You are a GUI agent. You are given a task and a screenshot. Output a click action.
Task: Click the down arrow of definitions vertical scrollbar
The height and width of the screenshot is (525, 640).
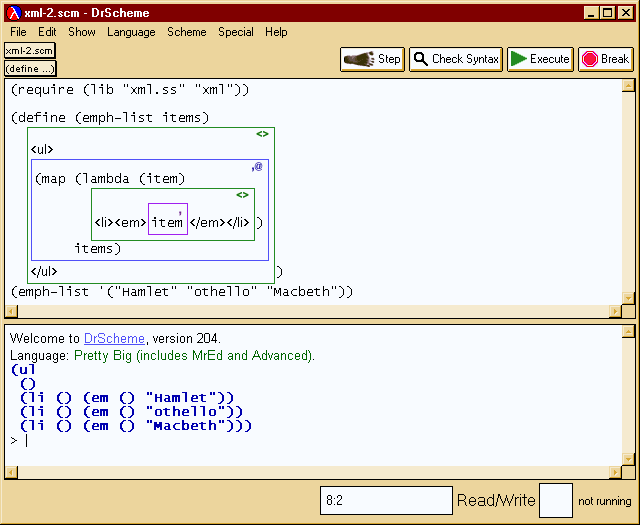tap(628, 298)
